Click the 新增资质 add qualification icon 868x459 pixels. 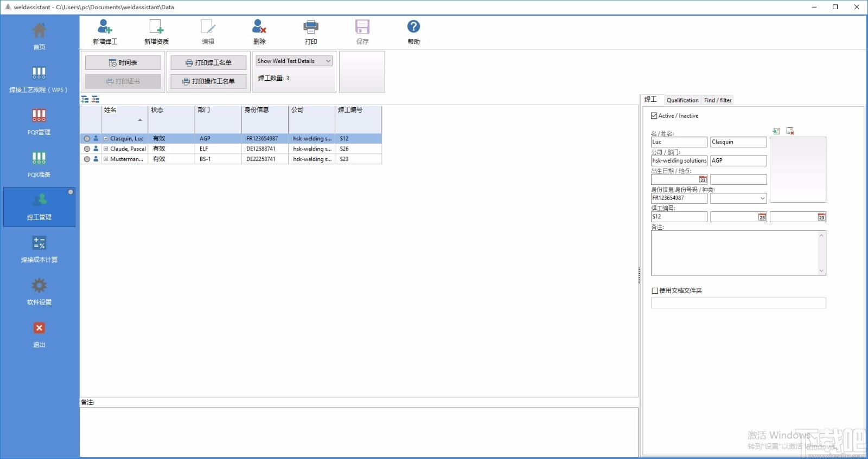(156, 27)
